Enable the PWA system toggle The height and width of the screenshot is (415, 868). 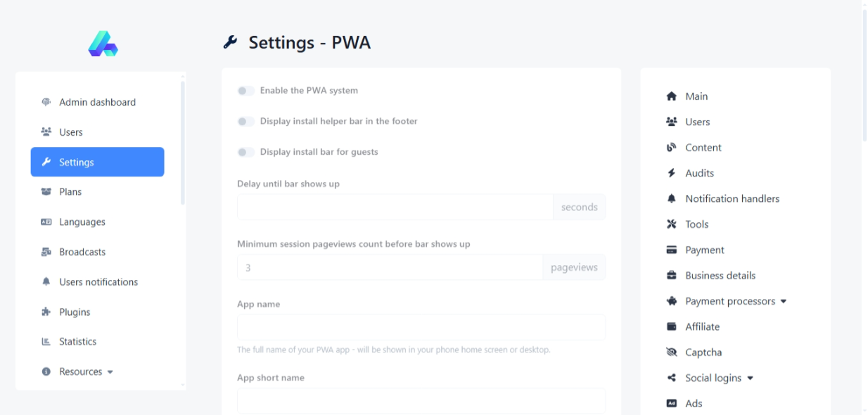(245, 91)
